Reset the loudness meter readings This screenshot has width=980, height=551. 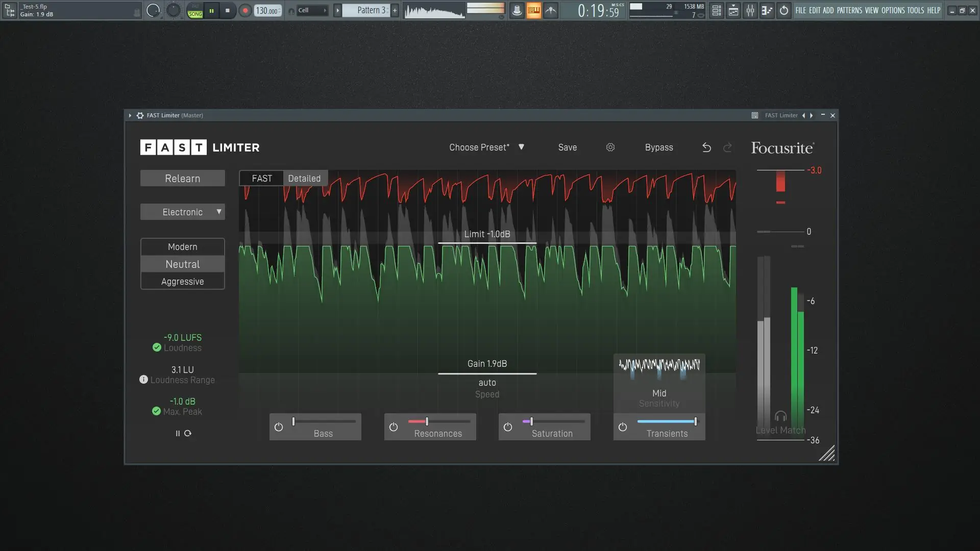[188, 433]
